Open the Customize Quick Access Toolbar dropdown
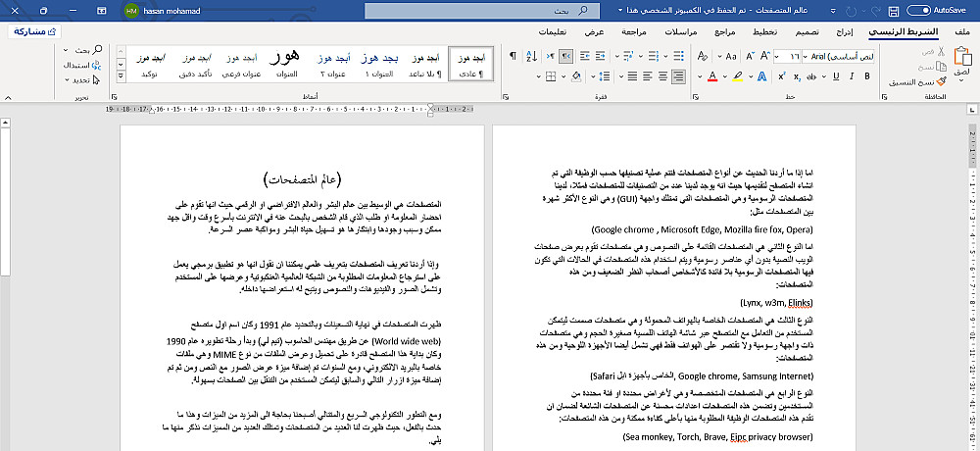The height and width of the screenshot is (451, 980). coord(832,11)
